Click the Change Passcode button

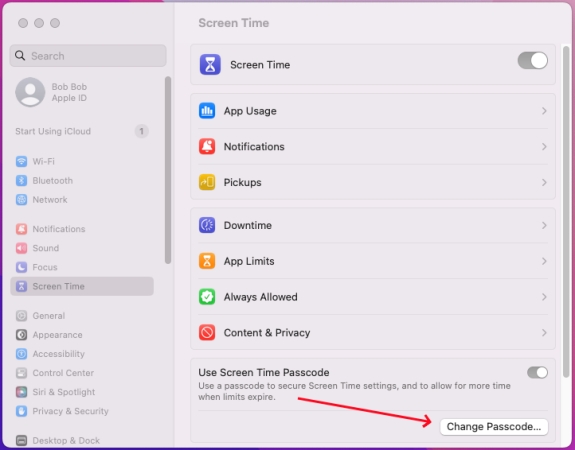[494, 427]
